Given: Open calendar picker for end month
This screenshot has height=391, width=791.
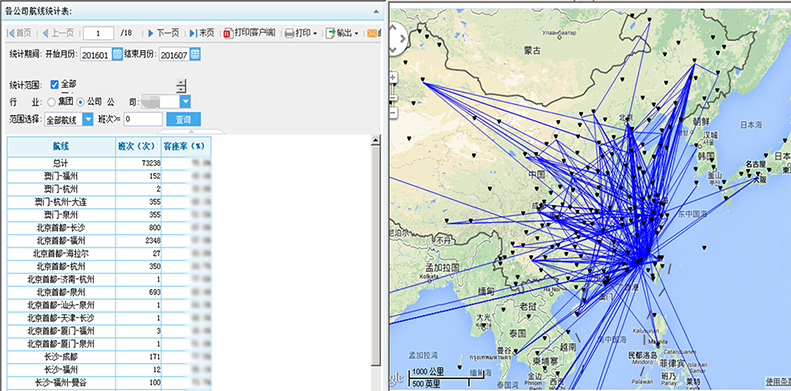Looking at the screenshot, I should click(x=195, y=54).
